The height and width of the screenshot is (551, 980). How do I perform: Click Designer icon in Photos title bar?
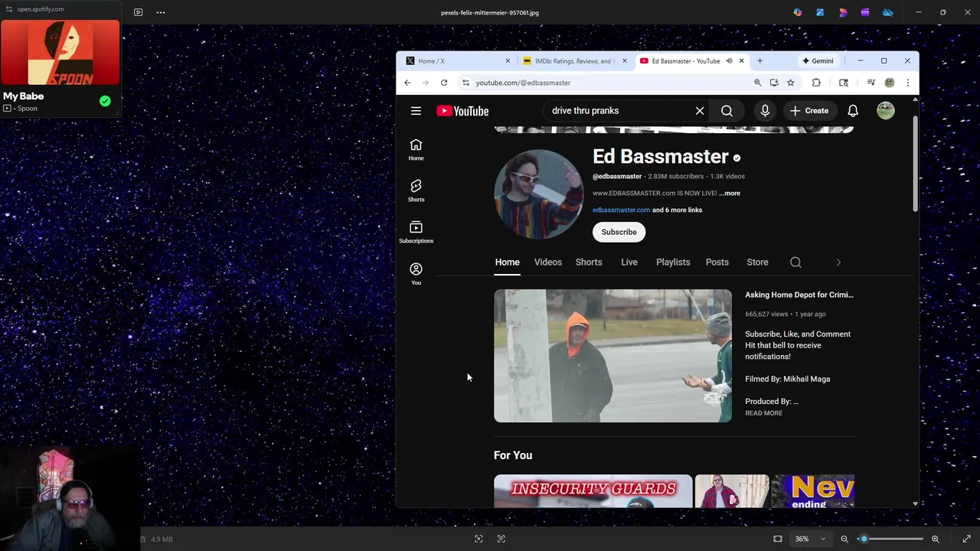click(x=843, y=12)
